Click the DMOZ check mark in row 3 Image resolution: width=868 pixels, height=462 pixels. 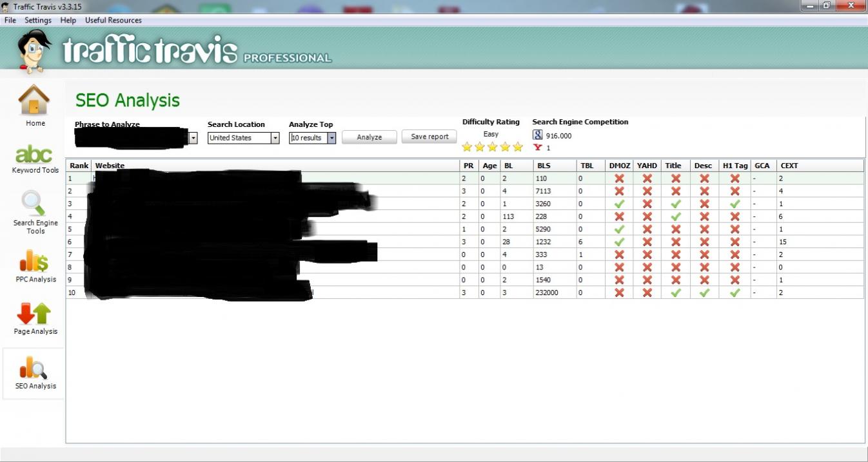click(x=619, y=204)
